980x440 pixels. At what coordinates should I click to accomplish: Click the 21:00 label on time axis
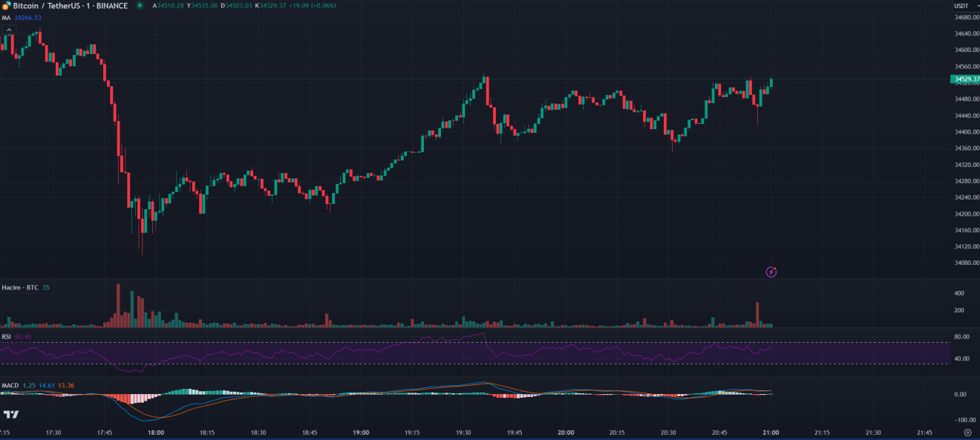(771, 432)
